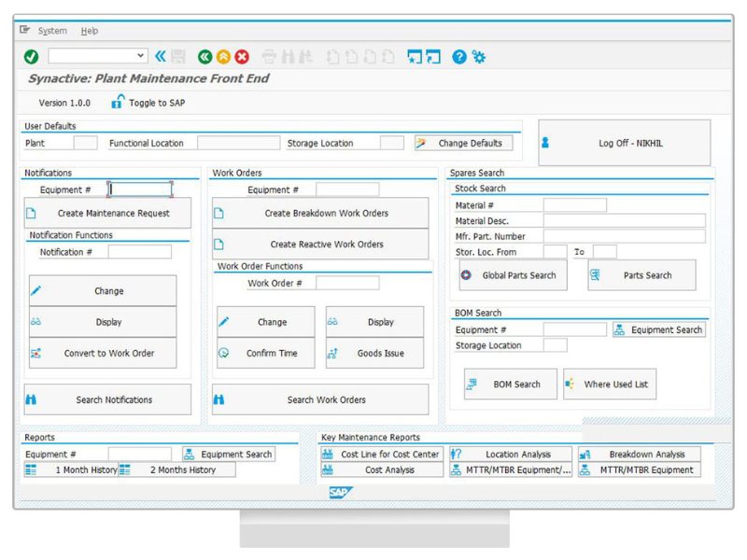Click the double-chevron collapse command field icon
Viewport: 747px width, 560px height.
[161, 57]
